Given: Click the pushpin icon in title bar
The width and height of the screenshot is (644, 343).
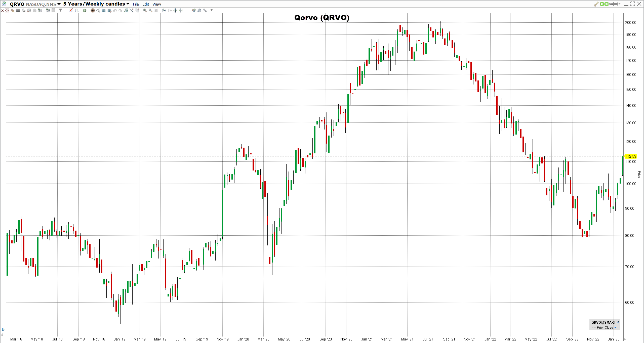Looking at the screenshot, I should click(x=613, y=4).
